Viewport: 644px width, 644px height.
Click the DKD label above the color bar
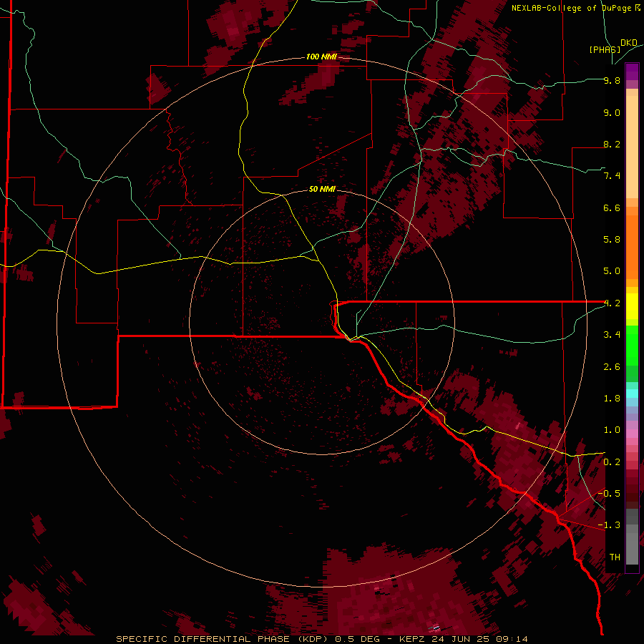629,43
